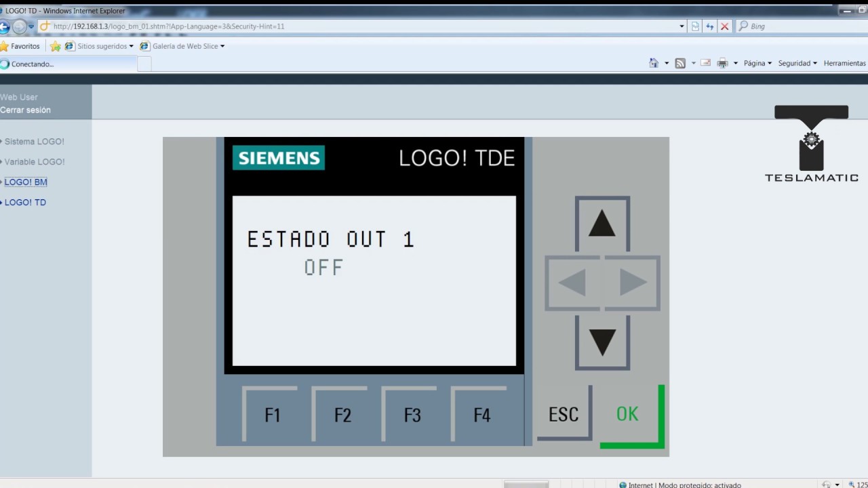Screen dimensions: 868x488
Task: Click the right arrow key on LOGO! TDE
Action: [633, 283]
